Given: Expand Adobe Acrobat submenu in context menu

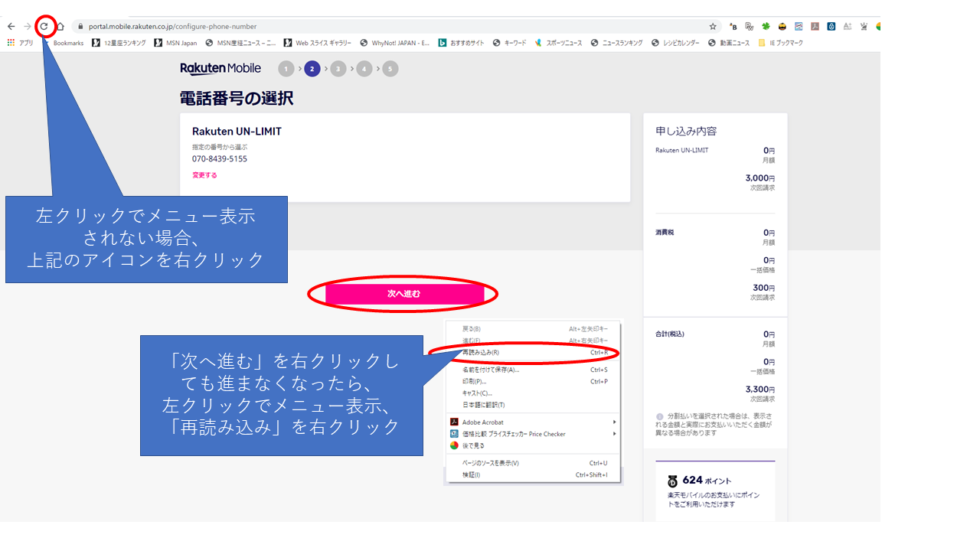Looking at the screenshot, I should [x=534, y=422].
